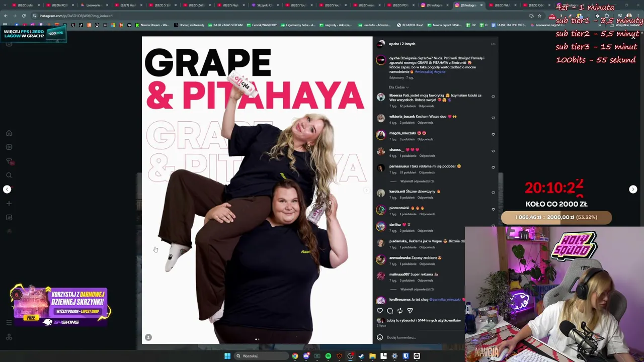Open the @pamelka_mieczaki mention in lordfreezerxx comment
644x362 pixels.
tap(446, 300)
